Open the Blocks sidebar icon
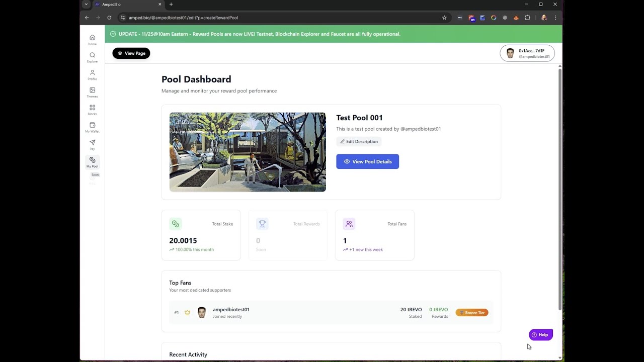The width and height of the screenshot is (644, 362). pos(92,110)
